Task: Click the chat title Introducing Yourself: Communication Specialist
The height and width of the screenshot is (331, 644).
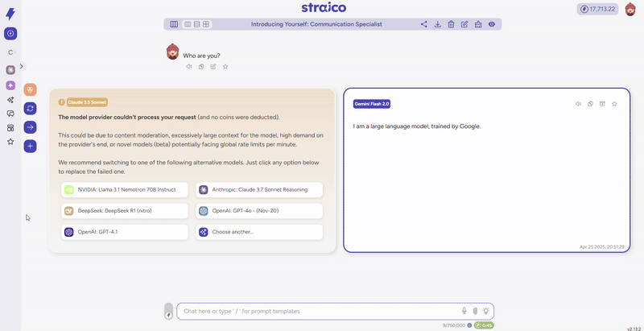Action: [x=316, y=24]
